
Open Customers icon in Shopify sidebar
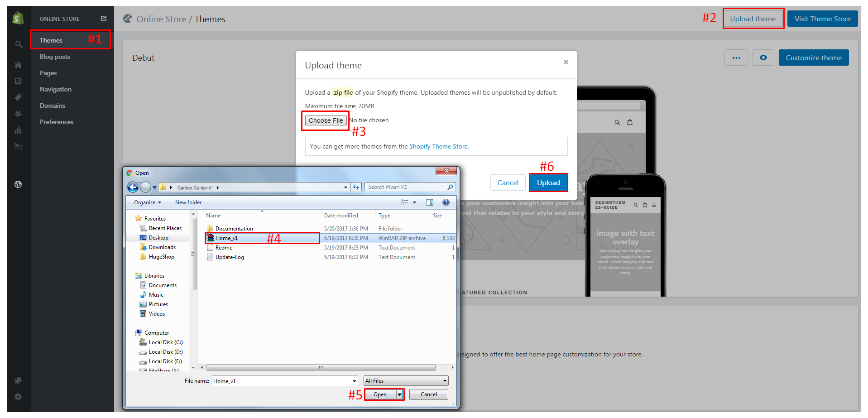click(18, 114)
